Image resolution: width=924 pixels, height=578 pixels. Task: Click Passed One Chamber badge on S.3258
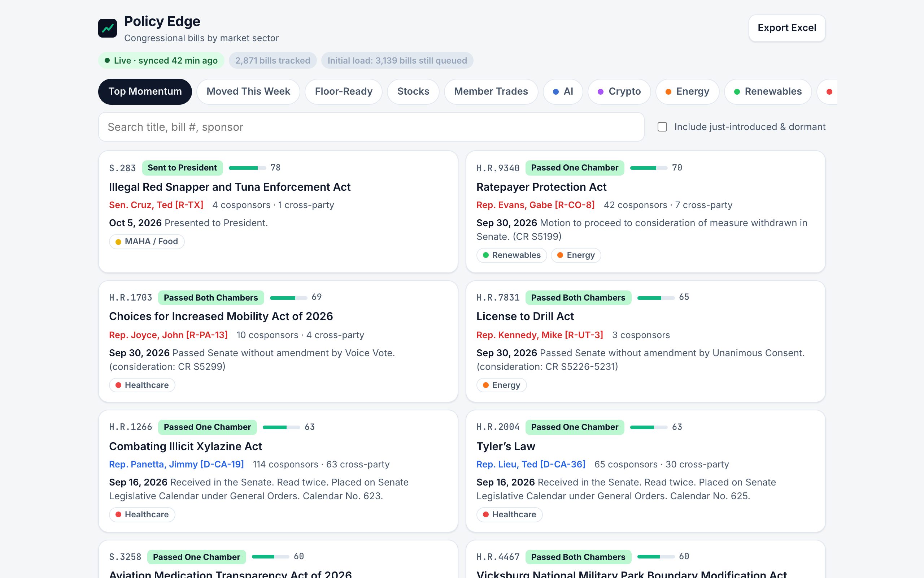coord(196,557)
